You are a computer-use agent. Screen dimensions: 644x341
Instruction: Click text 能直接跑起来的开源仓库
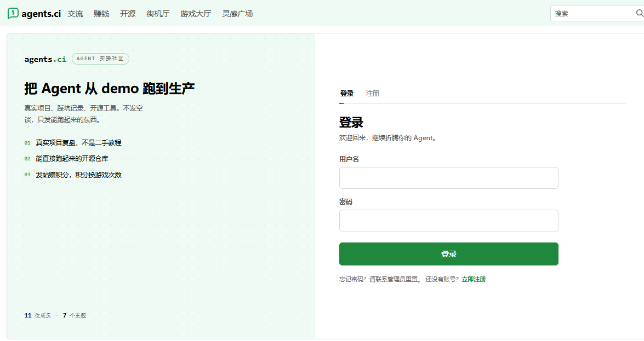click(72, 158)
